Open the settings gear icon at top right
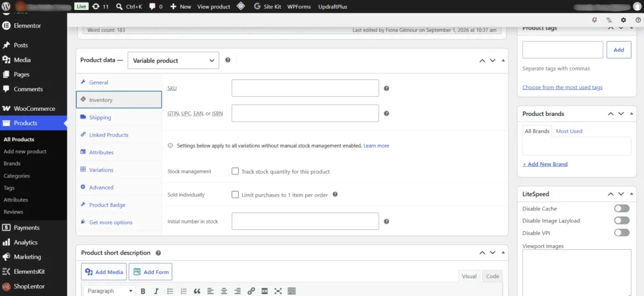The image size is (644, 296). click(x=623, y=20)
